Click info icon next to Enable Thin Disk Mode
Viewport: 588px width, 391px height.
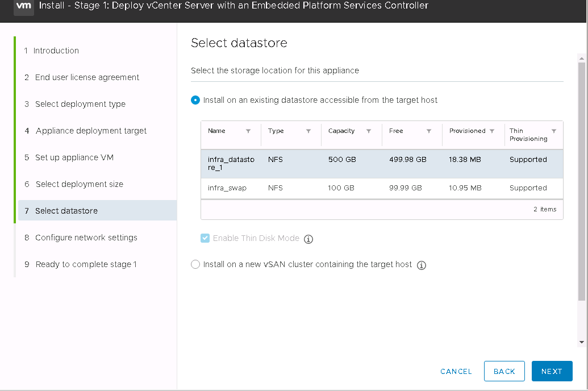[308, 239]
